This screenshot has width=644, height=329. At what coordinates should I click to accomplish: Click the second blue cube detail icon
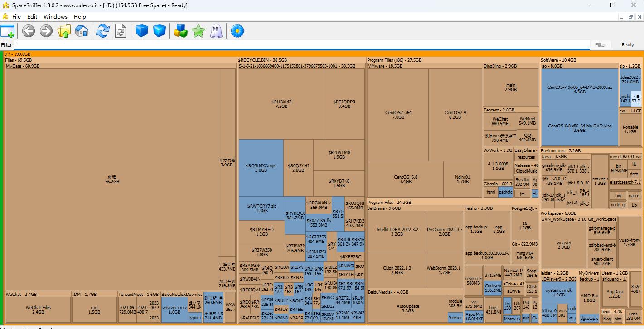[160, 31]
